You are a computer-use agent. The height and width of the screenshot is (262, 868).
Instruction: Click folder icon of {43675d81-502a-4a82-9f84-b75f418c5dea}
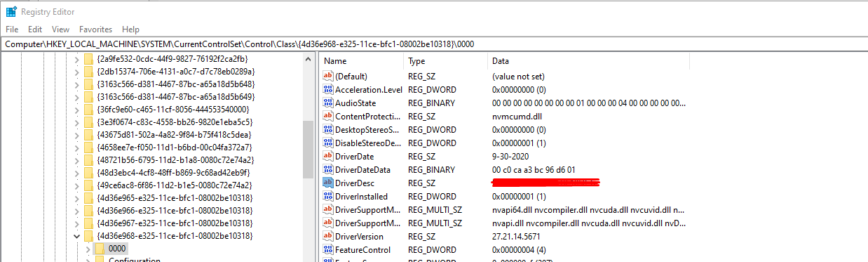coord(88,134)
